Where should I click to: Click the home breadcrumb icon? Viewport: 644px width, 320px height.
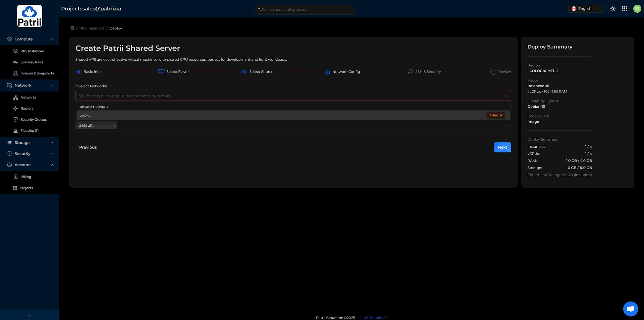72,28
